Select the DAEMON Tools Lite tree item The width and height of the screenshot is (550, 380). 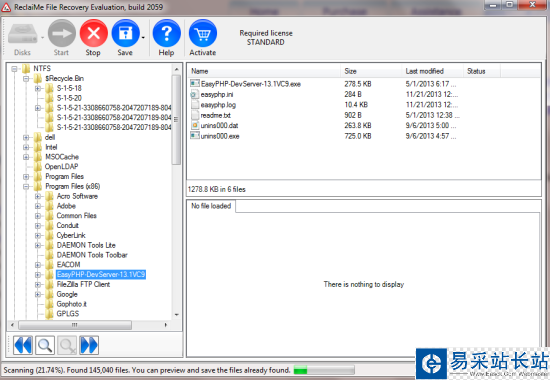point(86,245)
